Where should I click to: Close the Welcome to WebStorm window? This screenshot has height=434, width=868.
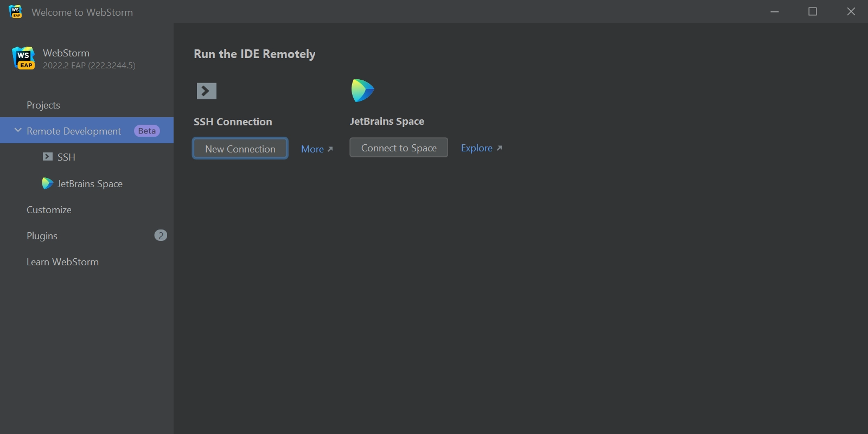[x=851, y=11]
